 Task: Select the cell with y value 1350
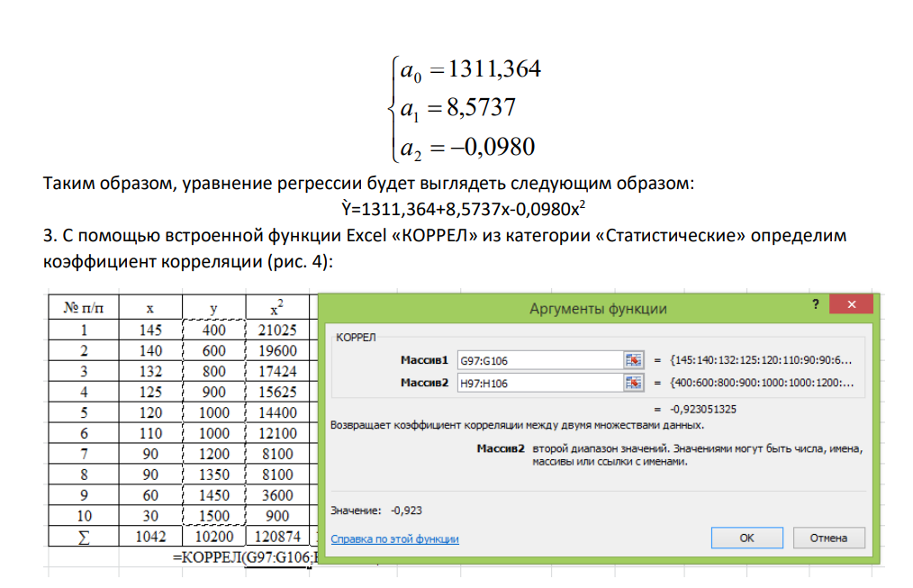213,475
